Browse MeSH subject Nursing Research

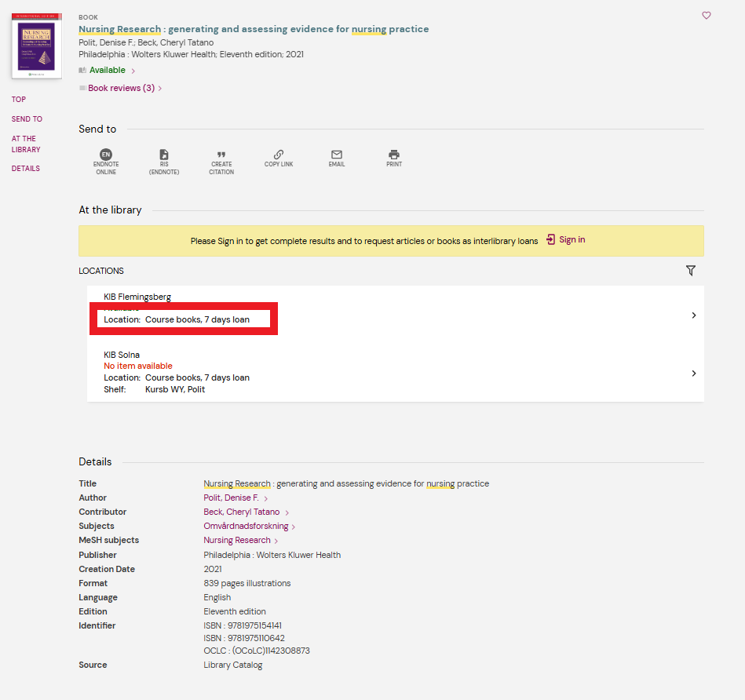coord(236,541)
